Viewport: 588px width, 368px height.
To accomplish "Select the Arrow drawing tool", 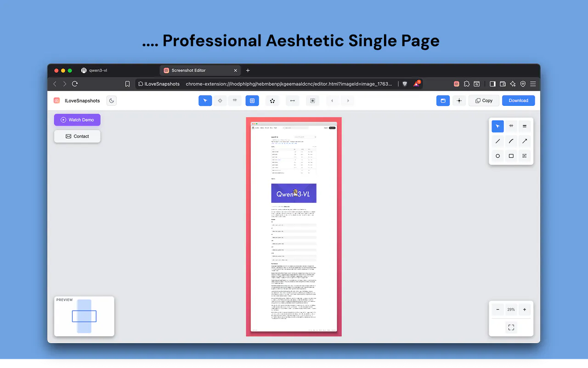I will tap(525, 141).
